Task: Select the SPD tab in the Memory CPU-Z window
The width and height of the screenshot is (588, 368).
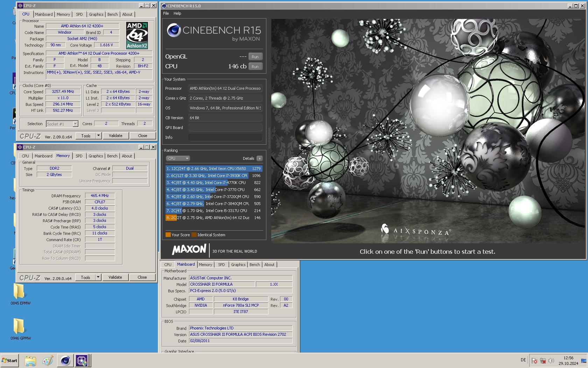Action: click(79, 156)
